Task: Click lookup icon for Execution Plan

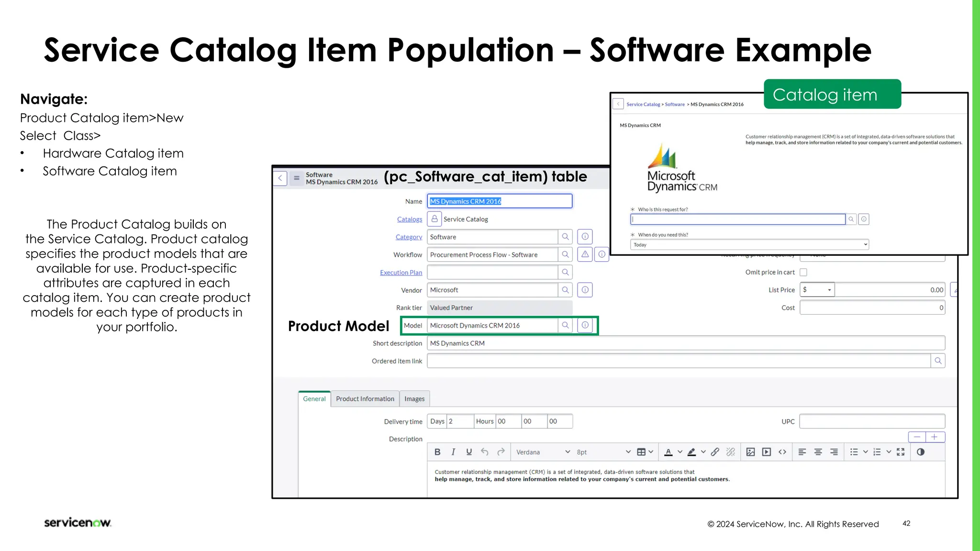Action: tap(566, 272)
